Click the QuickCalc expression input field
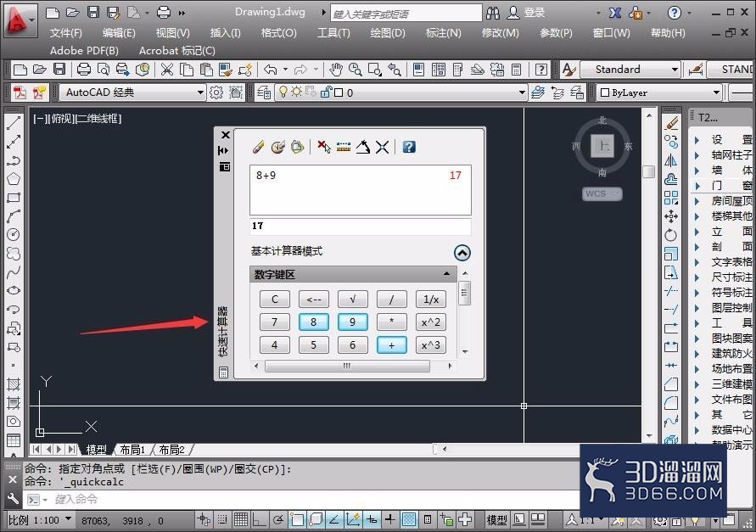The image size is (756, 532). [x=360, y=226]
